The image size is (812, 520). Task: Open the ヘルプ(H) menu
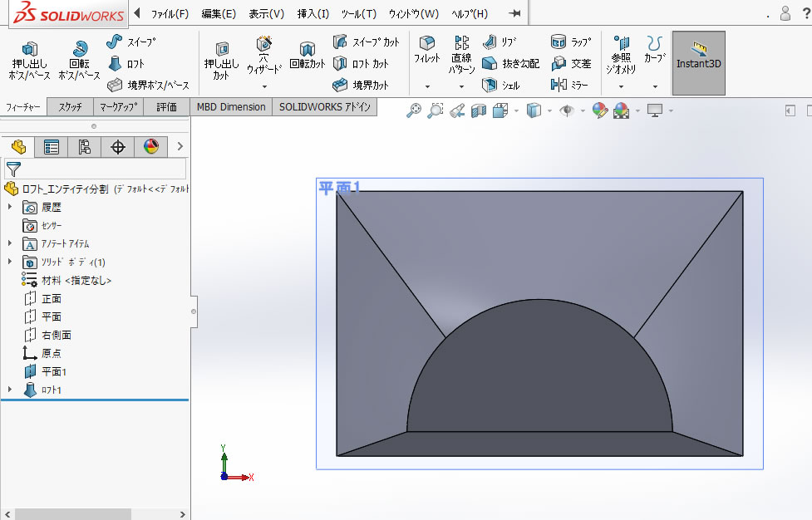470,14
